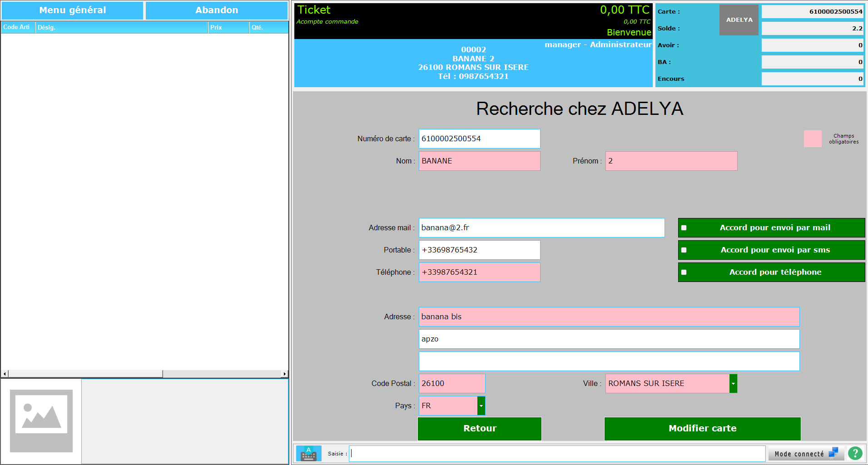Click the horizontal scrollbar thumb of ticket list
This screenshot has height=465, width=868.
pyautogui.click(x=85, y=374)
